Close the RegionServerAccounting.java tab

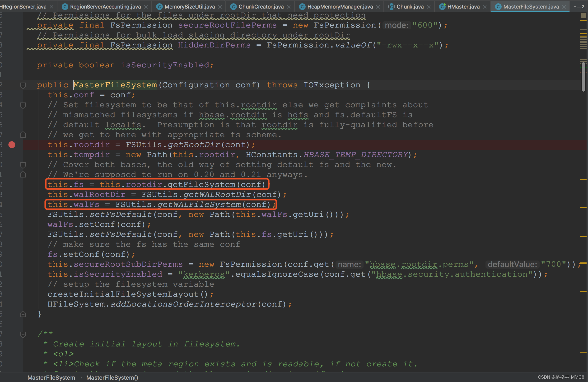pos(146,7)
